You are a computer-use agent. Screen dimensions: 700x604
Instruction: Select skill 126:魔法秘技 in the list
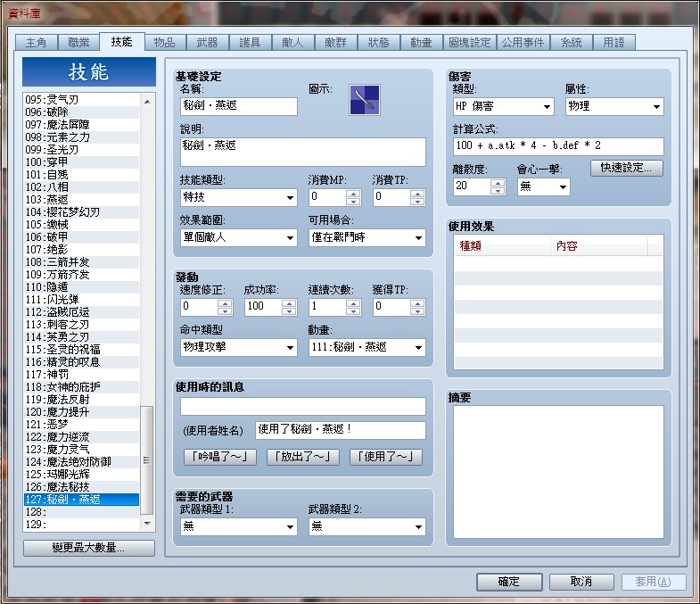(x=81, y=487)
